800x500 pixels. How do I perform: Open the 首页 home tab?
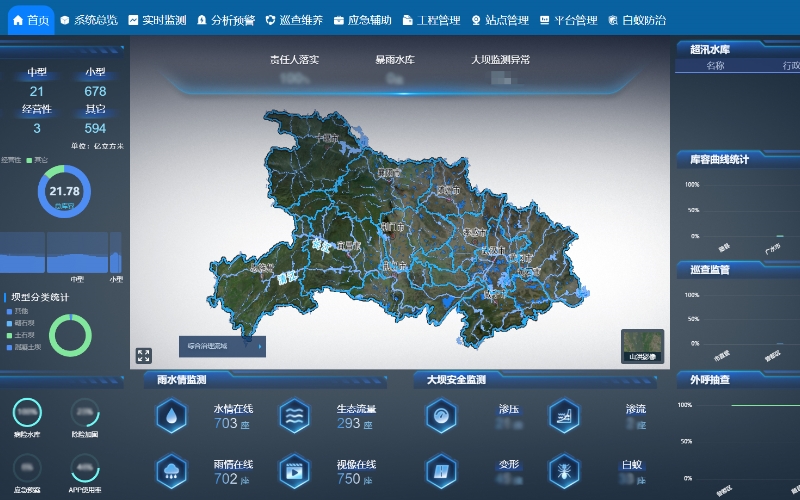(29, 19)
